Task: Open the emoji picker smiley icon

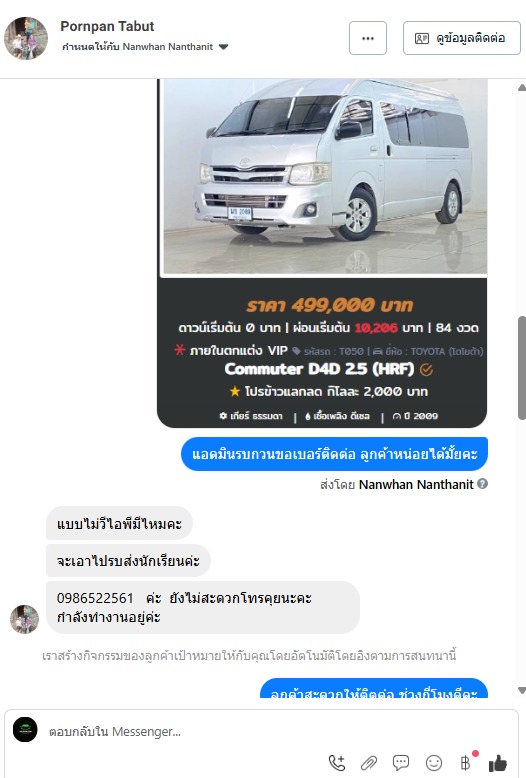Action: (x=434, y=762)
